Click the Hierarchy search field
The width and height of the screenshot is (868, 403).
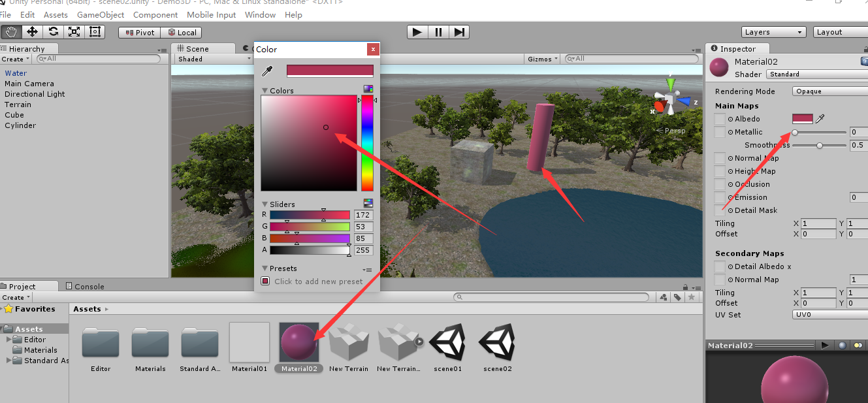(98, 59)
